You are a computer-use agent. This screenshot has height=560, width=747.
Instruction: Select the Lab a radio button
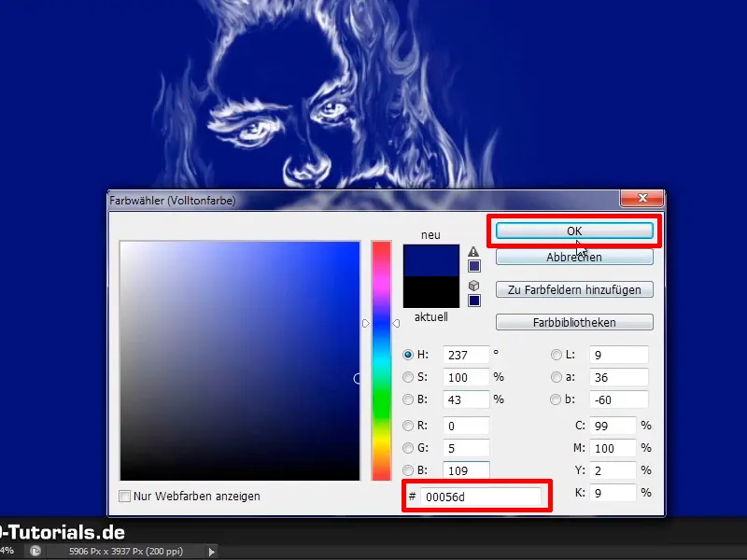click(x=556, y=377)
